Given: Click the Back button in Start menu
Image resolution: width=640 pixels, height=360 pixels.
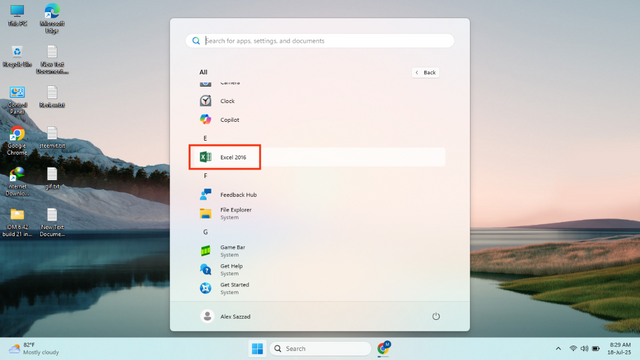Looking at the screenshot, I should (x=425, y=73).
